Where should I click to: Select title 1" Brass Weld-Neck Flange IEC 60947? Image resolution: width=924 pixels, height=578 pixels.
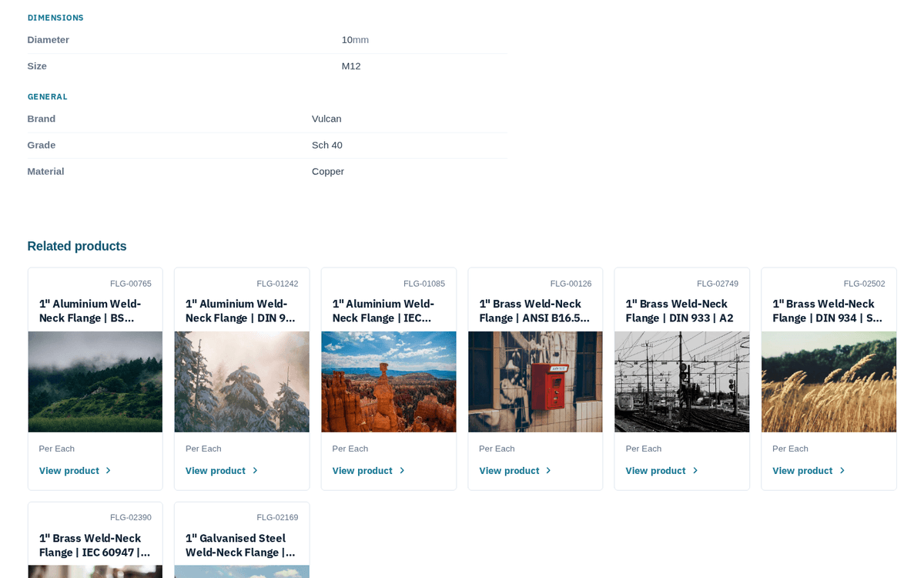coord(95,545)
